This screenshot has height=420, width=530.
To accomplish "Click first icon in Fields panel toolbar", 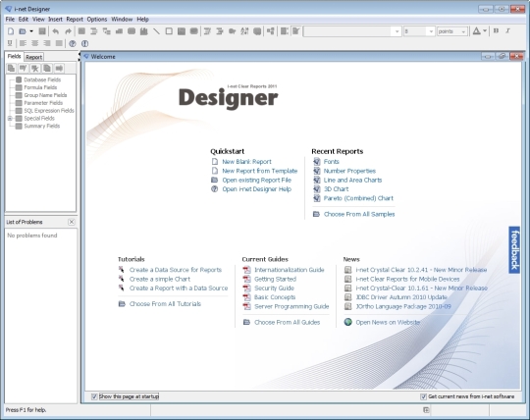I will (11, 69).
